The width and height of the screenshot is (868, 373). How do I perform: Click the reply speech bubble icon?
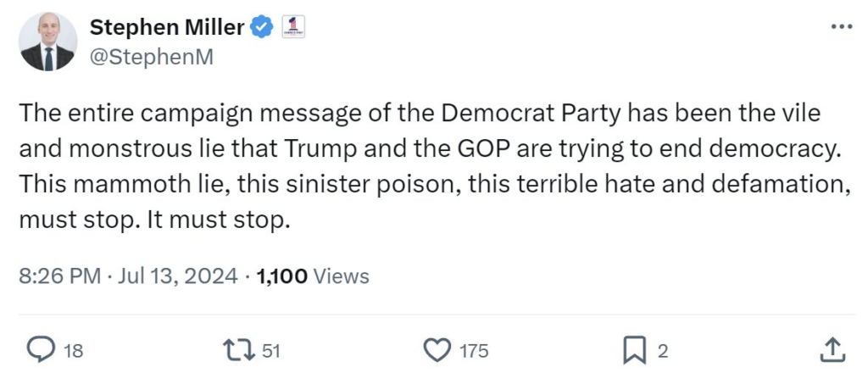tap(42, 348)
